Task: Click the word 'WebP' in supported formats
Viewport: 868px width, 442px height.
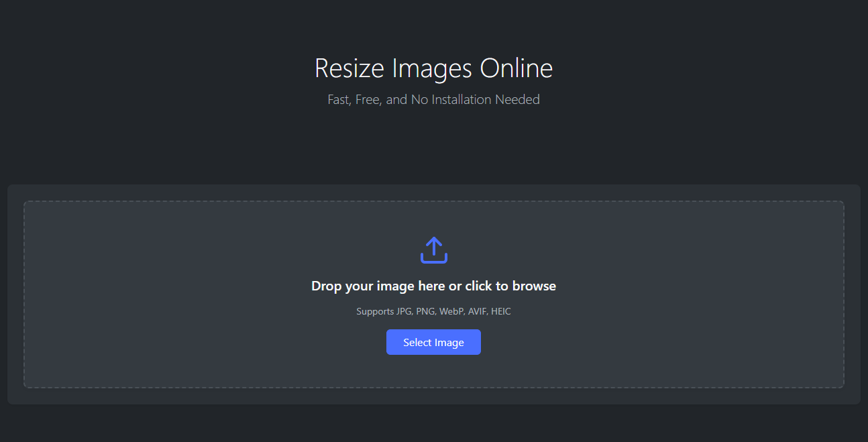Action: tap(452, 311)
